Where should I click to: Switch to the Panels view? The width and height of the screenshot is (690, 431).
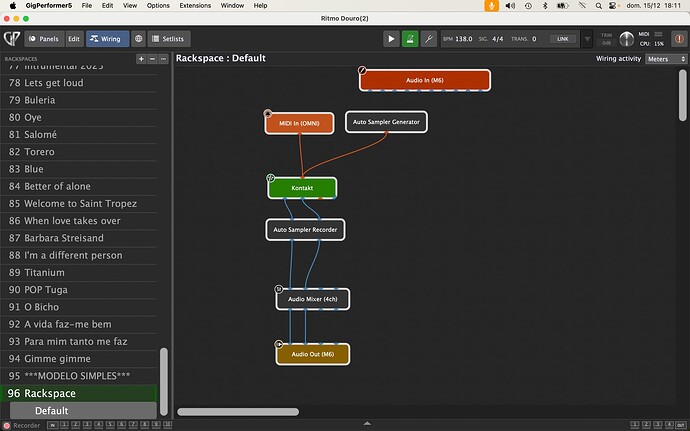pyautogui.click(x=44, y=39)
